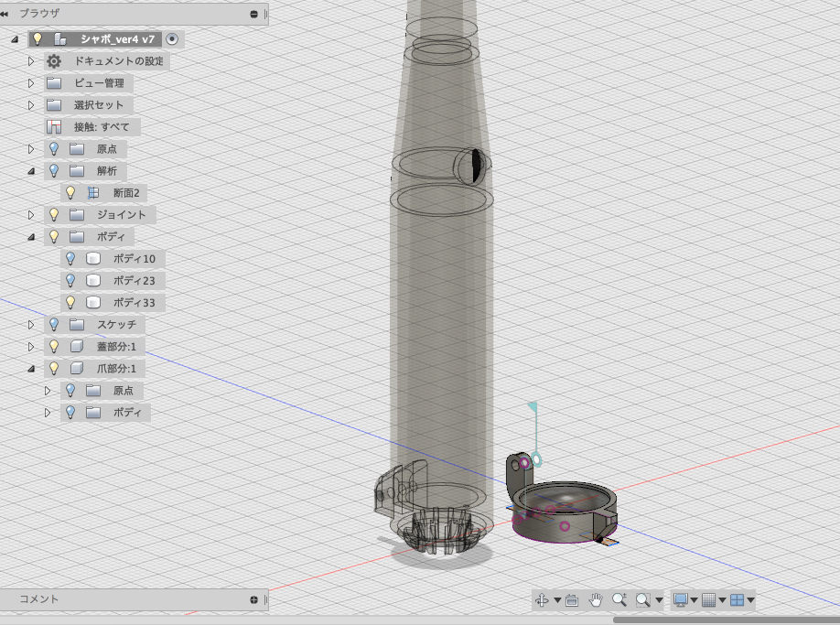This screenshot has width=840, height=625.
Task: Click the body icon of ボディ33
Action: 93,303
